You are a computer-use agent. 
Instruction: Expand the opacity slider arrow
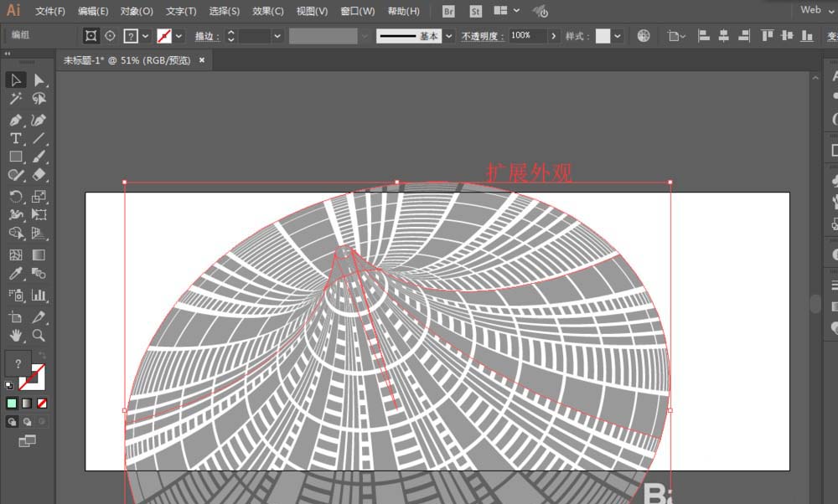pyautogui.click(x=553, y=36)
